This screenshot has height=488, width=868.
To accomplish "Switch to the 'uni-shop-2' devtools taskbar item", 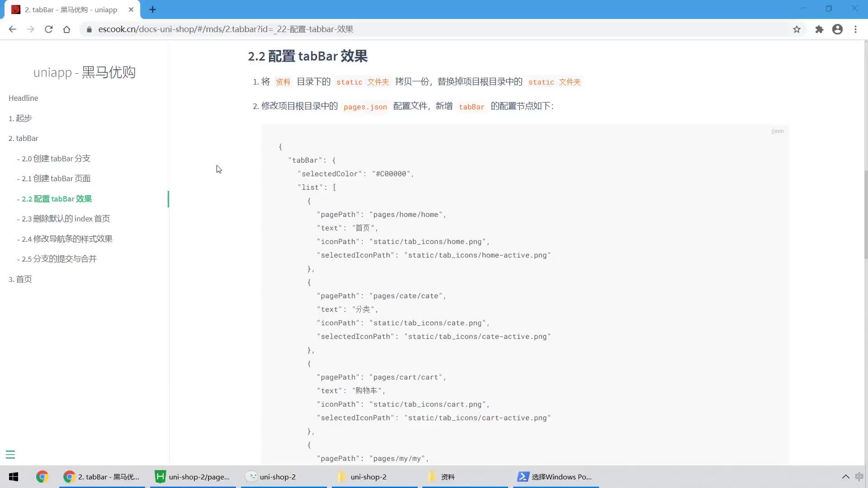I will (x=284, y=477).
